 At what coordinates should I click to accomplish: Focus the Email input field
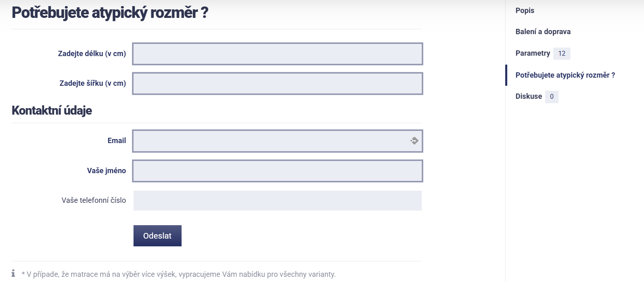278,141
